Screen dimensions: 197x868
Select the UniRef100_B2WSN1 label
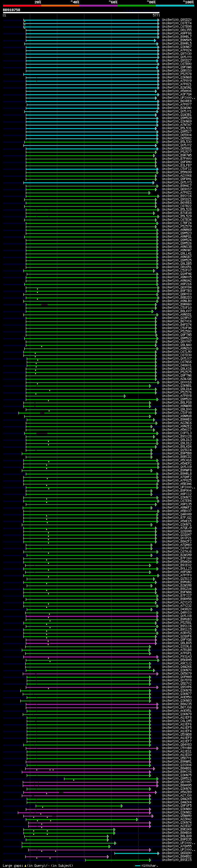[x=177, y=88]
